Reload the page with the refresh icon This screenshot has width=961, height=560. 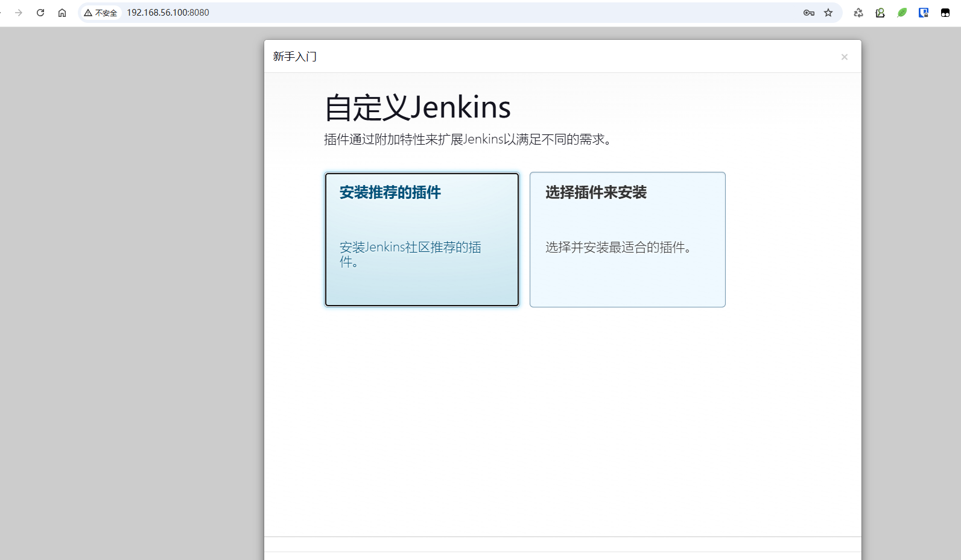pos(40,13)
